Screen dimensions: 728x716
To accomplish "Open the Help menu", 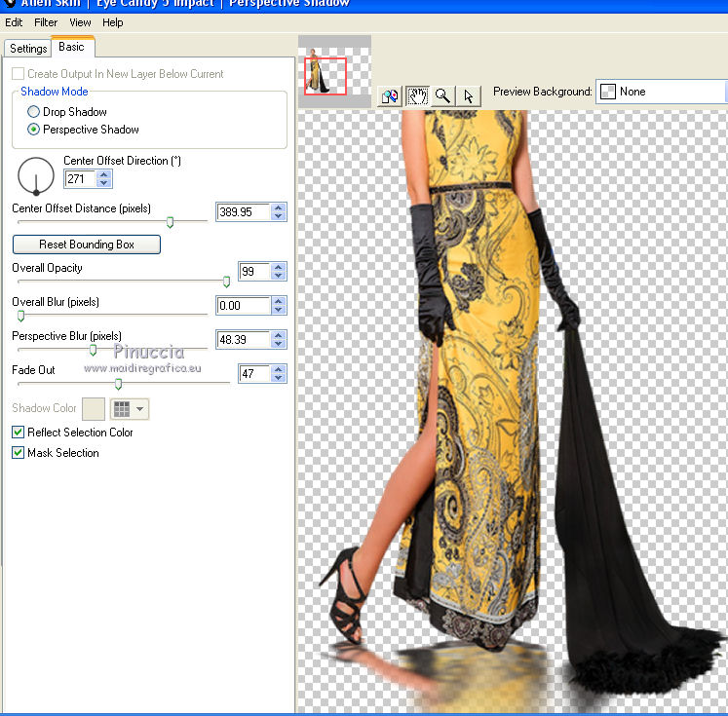I will (112, 22).
